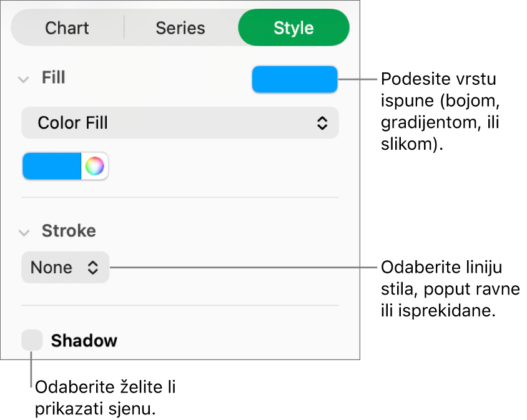Select the green Style tab

click(293, 27)
